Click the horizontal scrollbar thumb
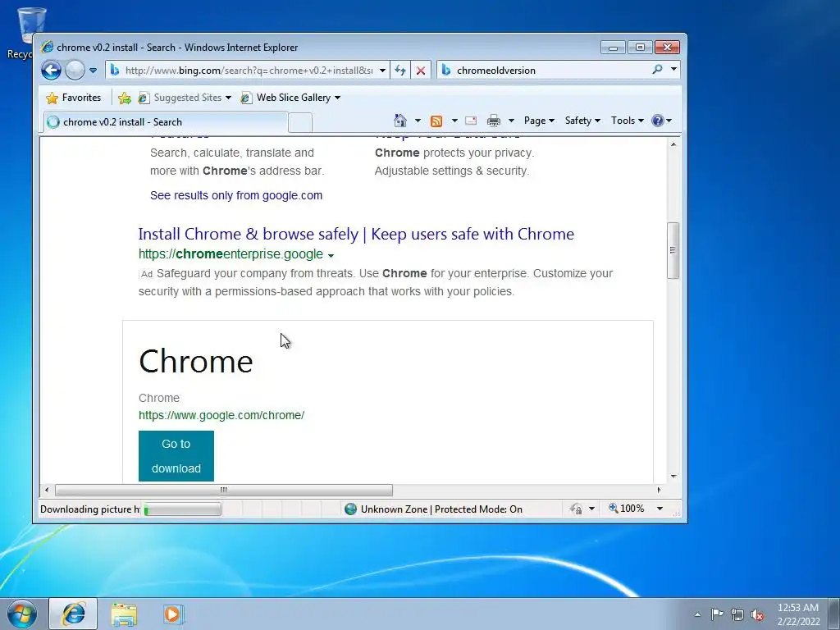Screen dimensions: 840x630 (224, 490)
